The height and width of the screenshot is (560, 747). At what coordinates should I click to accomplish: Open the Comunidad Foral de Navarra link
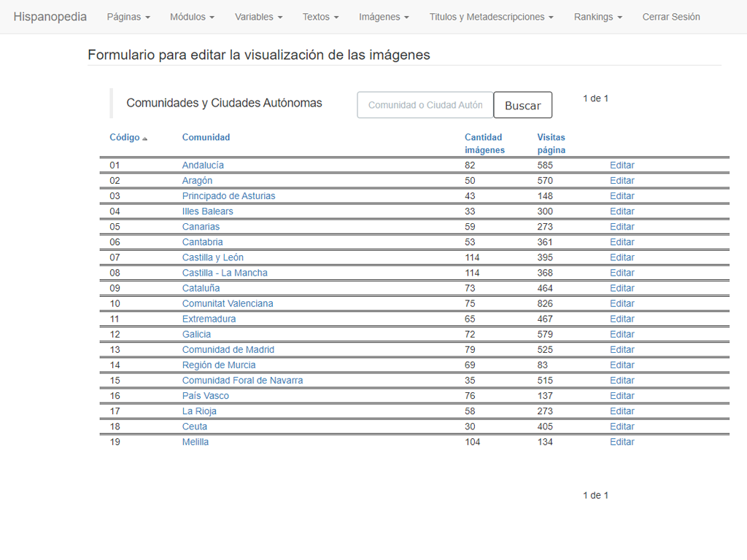(x=242, y=381)
